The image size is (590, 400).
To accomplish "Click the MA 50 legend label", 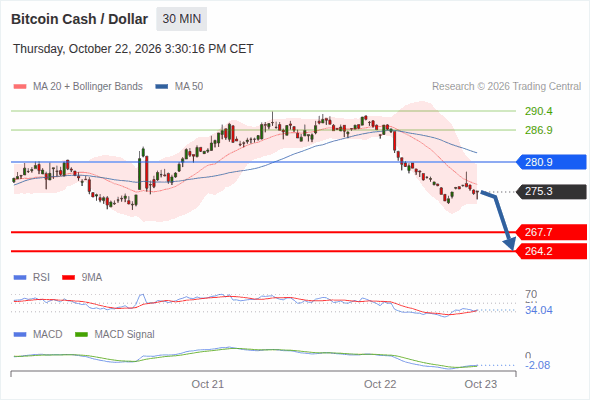I will [x=189, y=87].
